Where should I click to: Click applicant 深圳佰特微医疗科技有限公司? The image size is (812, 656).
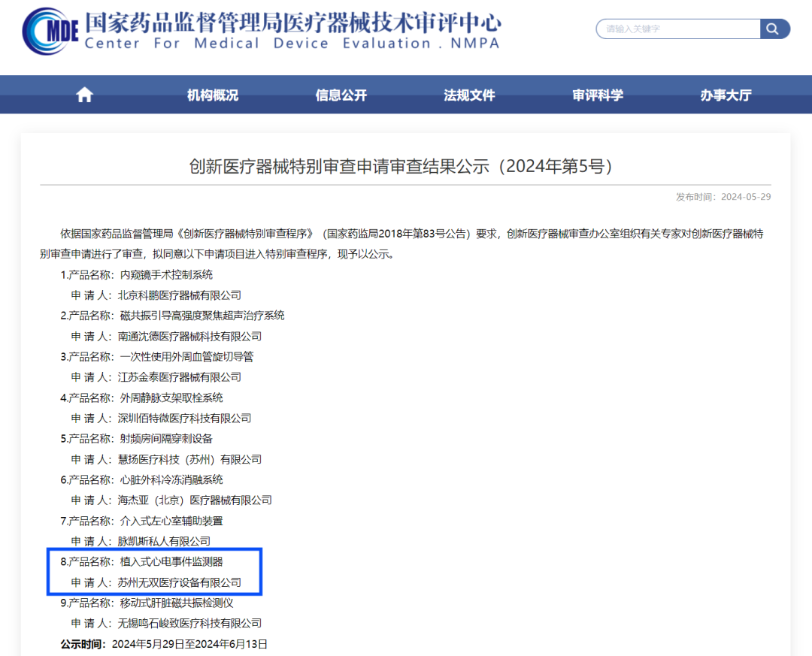pos(184,418)
